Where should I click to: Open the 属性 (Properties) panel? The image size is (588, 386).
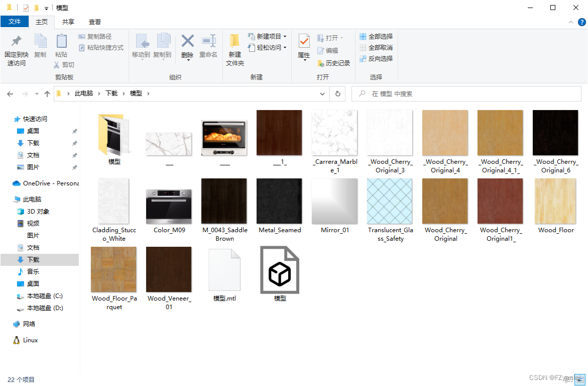(x=304, y=47)
